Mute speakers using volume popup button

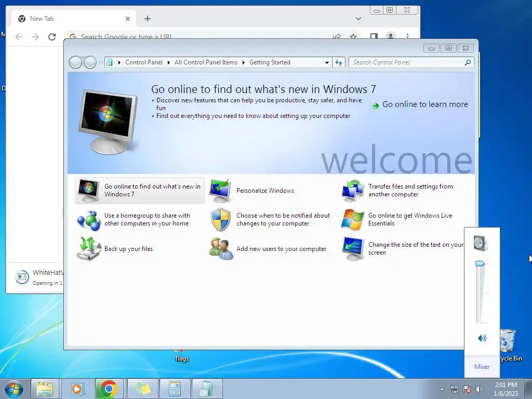tap(482, 338)
